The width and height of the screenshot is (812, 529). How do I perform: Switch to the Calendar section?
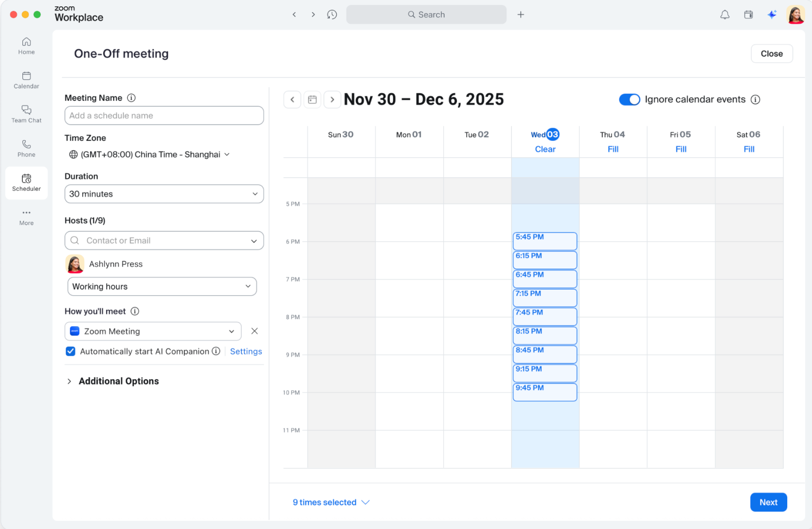pos(26,80)
